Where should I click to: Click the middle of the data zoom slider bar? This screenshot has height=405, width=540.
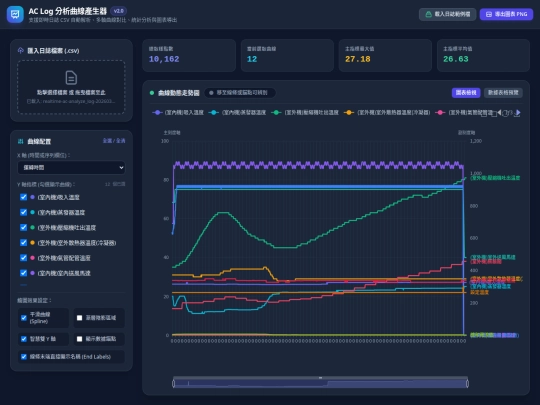coord(320,383)
